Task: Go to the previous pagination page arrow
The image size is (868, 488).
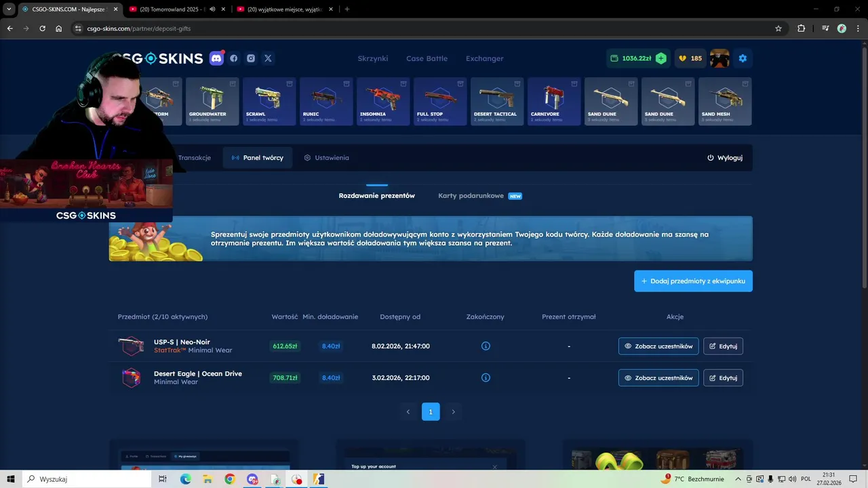Action: tap(408, 411)
